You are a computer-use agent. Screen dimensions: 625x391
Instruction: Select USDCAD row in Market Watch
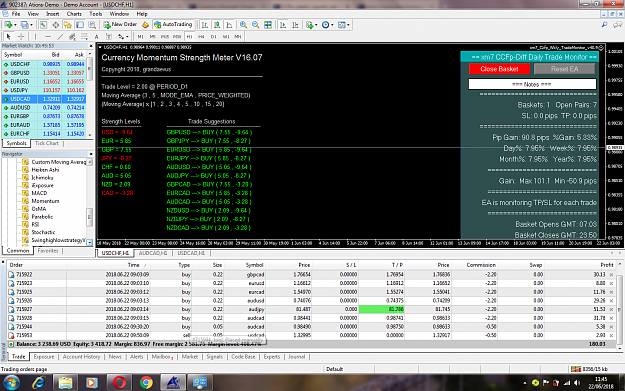44,99
